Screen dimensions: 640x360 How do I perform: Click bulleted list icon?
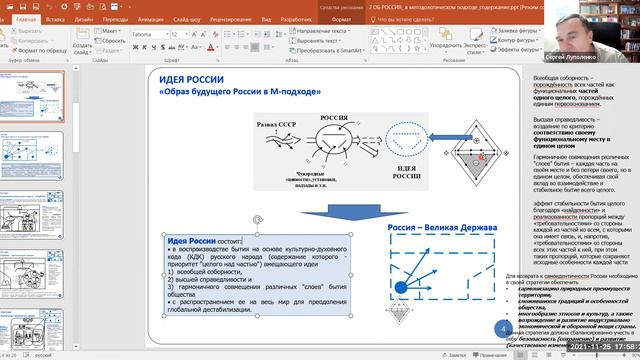(x=228, y=34)
